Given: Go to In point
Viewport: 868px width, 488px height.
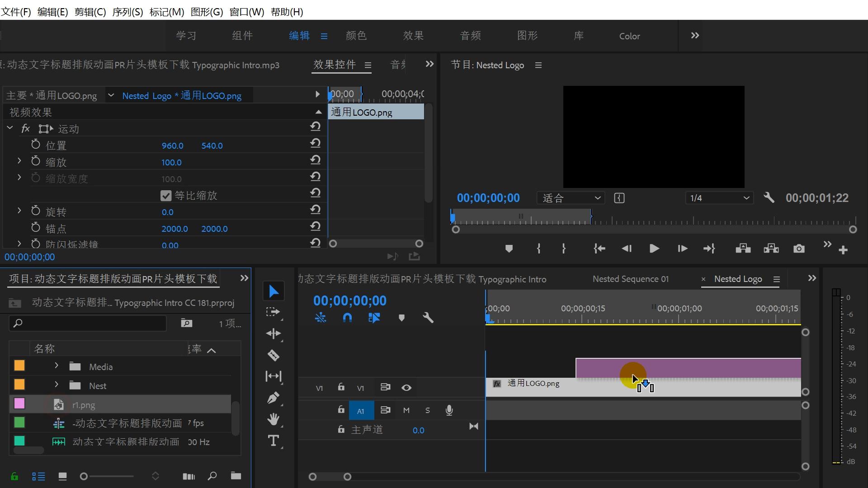Looking at the screenshot, I should point(599,249).
